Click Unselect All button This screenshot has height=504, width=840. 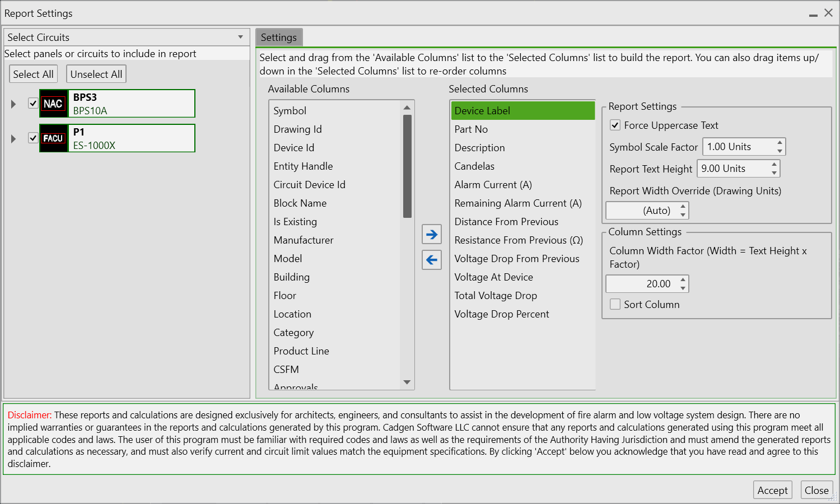click(x=96, y=74)
